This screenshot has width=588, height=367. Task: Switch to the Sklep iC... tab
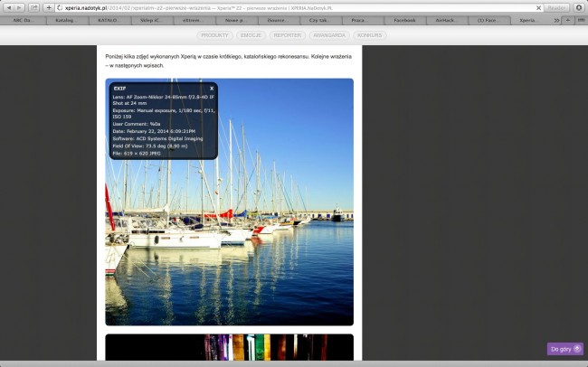pos(153,20)
